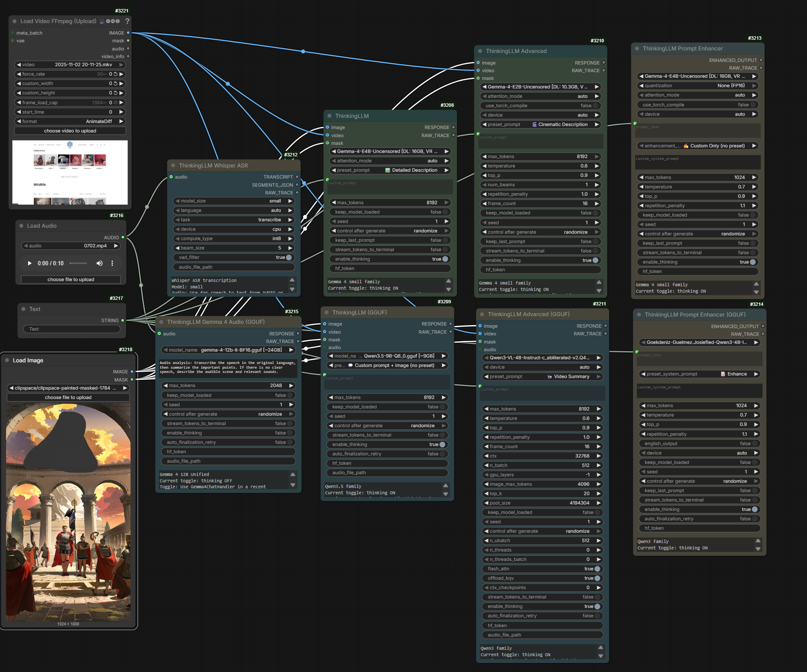Click choose file to upload in Load Image
Viewport: 807px width, 672px height.
(68, 397)
